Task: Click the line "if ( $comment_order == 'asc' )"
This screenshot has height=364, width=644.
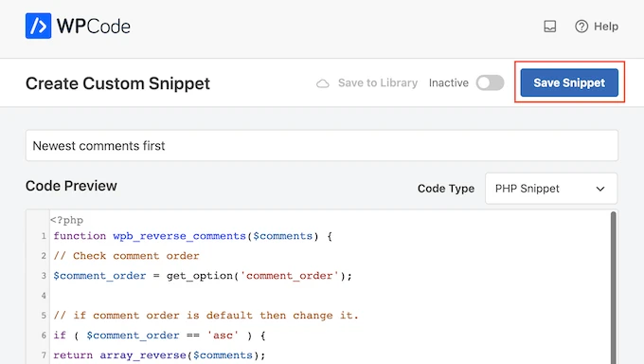Action: (159, 336)
